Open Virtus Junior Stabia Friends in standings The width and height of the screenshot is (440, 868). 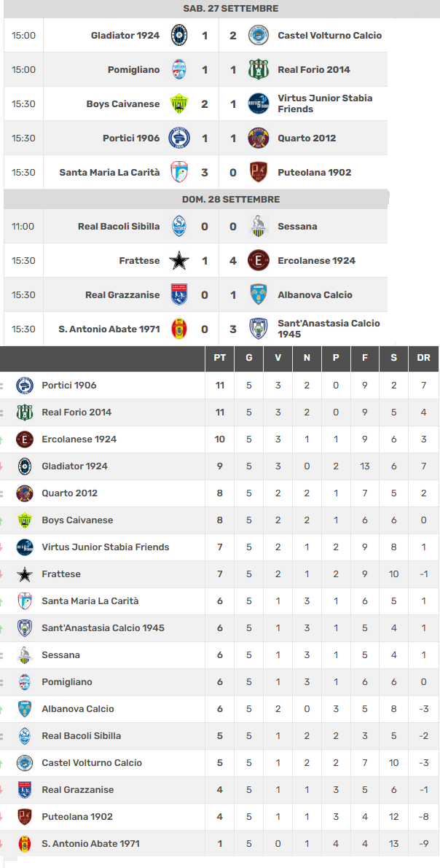coord(105,547)
